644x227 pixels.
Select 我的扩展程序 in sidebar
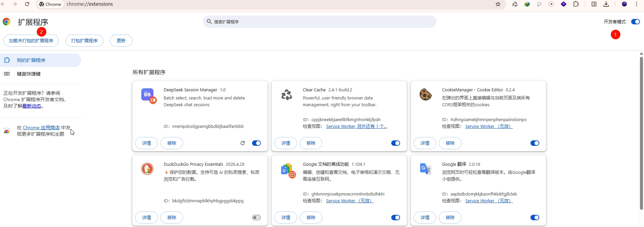41,60
